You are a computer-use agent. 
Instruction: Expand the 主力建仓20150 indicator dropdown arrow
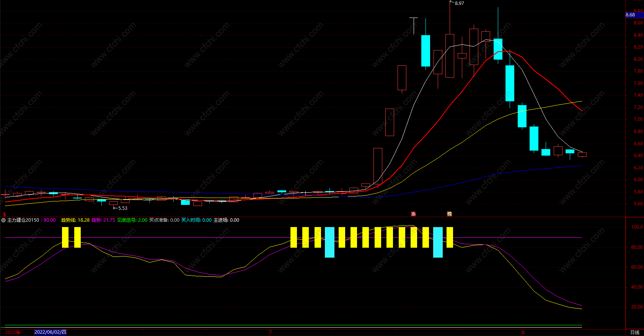(3, 220)
